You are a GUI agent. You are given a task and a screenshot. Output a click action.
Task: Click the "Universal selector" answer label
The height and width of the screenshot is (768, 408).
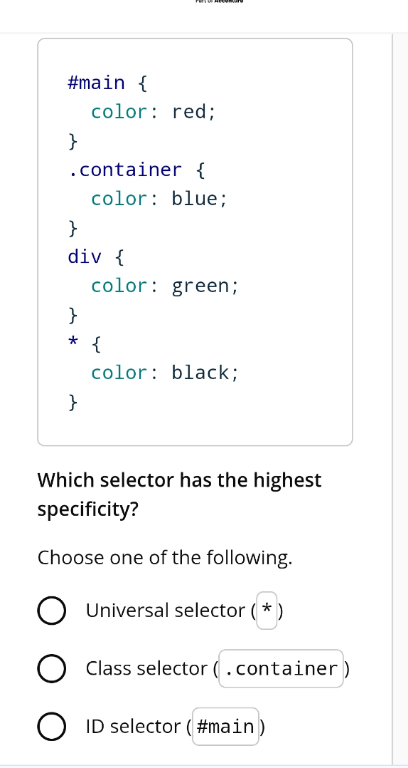pyautogui.click(x=168, y=611)
